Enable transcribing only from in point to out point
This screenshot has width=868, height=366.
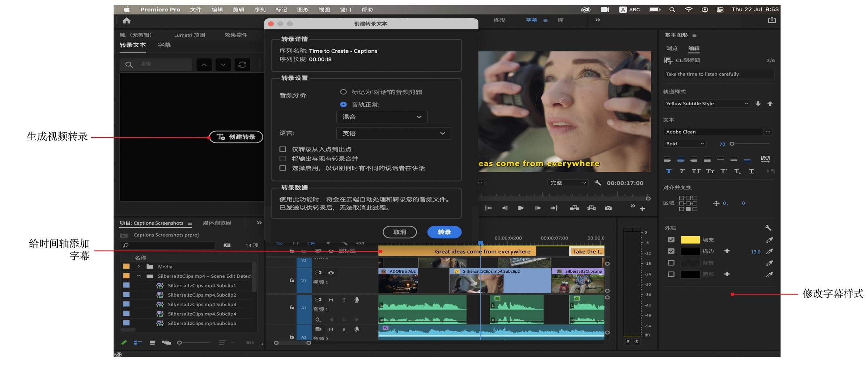coord(283,149)
